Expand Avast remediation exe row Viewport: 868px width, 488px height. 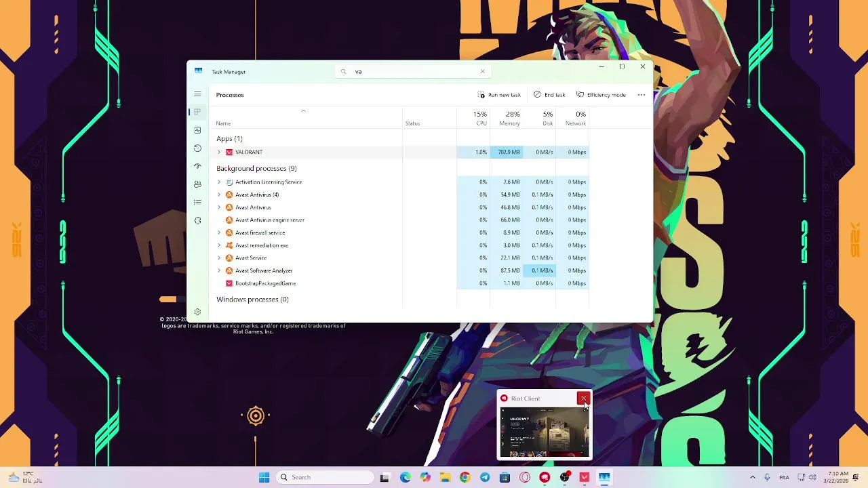coord(219,245)
